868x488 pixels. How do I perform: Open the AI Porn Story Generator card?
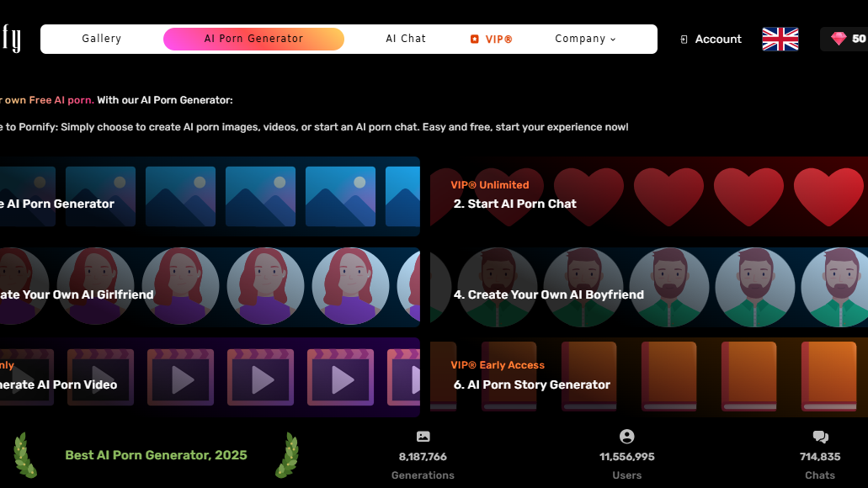click(649, 377)
